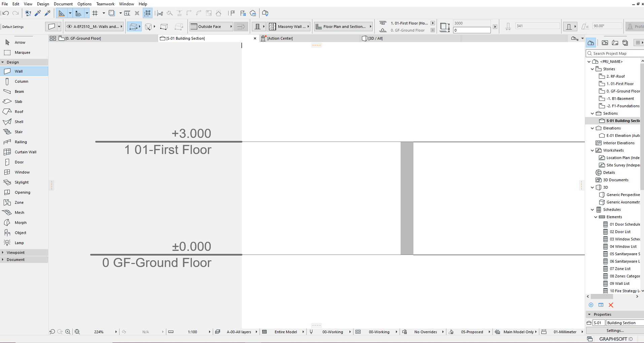Open 09 Wall List schedule
The image size is (644, 343).
(x=619, y=283)
